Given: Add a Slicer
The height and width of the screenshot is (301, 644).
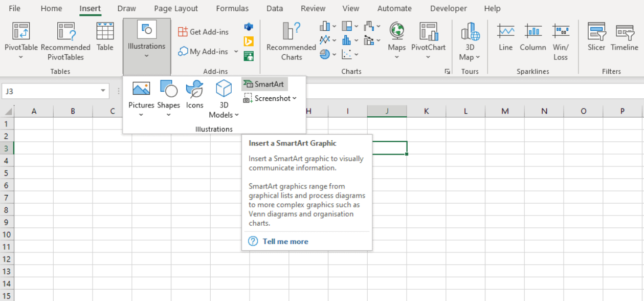Looking at the screenshot, I should click(x=596, y=41).
